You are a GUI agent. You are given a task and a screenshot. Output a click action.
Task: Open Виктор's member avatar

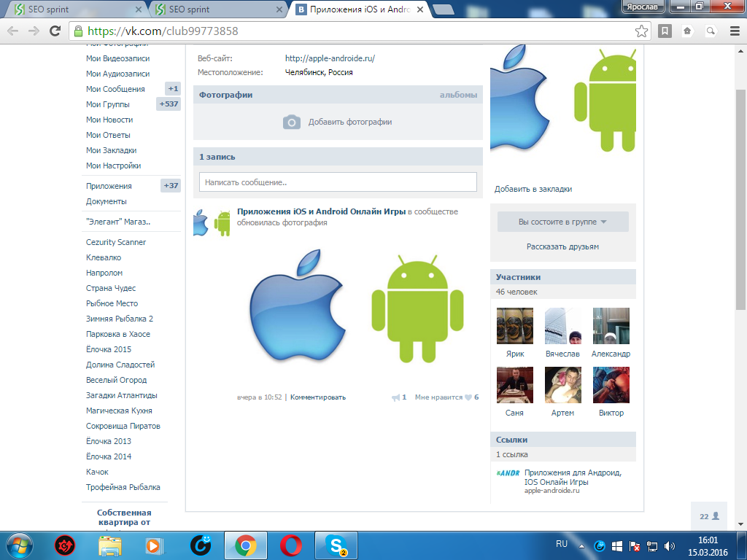[x=611, y=385]
